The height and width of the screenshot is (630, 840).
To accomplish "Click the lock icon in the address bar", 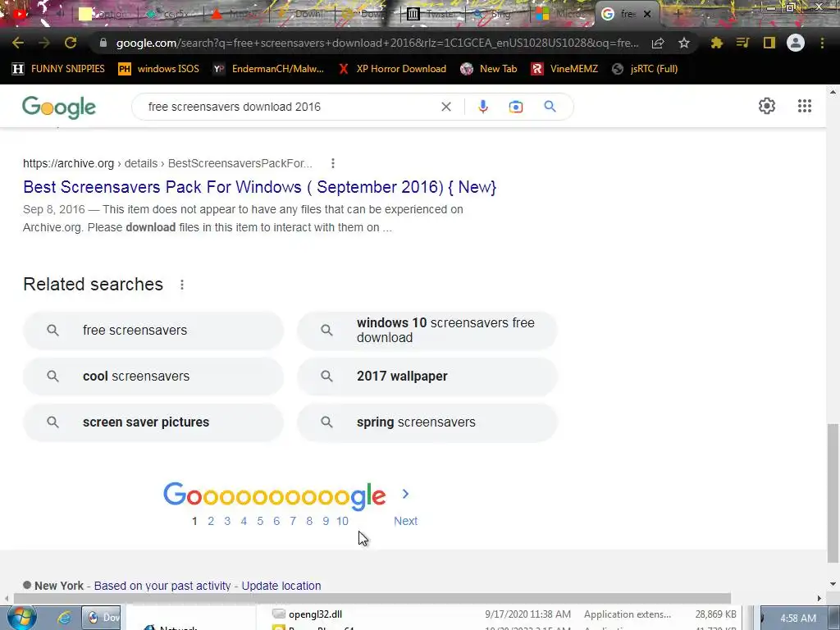I will pyautogui.click(x=103, y=43).
